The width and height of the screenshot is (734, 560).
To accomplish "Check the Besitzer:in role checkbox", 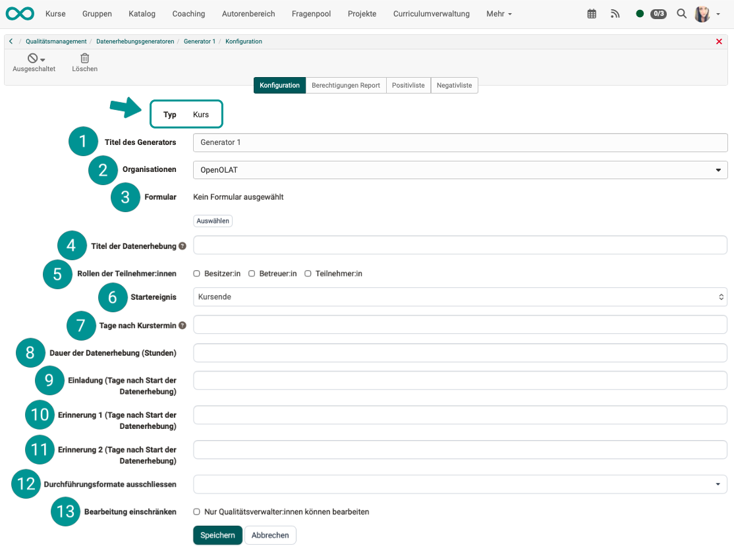I will tap(196, 273).
